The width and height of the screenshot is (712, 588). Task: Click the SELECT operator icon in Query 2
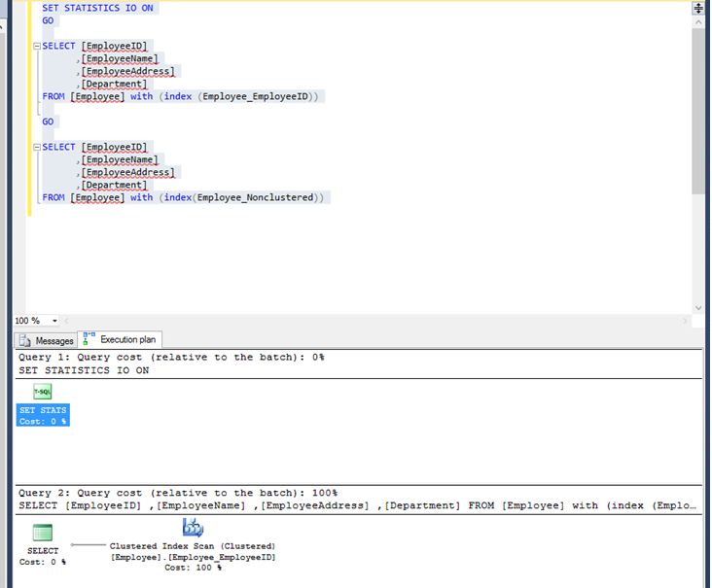pos(43,533)
